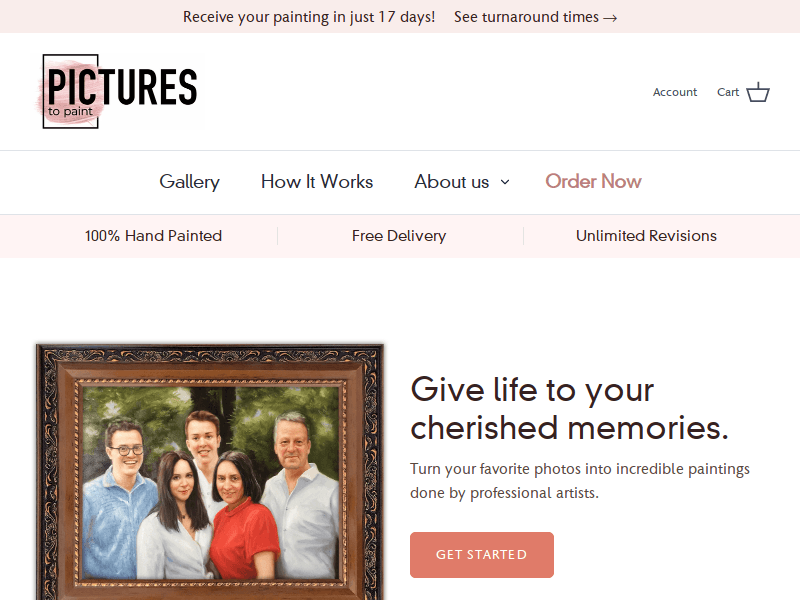Click the Pictures to Paint logo
800x600 pixels.
117,91
